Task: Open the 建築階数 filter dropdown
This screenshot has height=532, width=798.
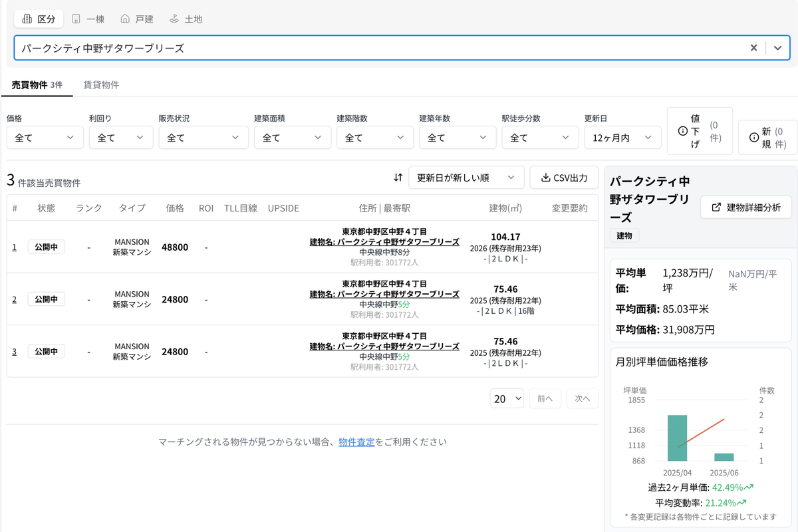Action: 375,138
